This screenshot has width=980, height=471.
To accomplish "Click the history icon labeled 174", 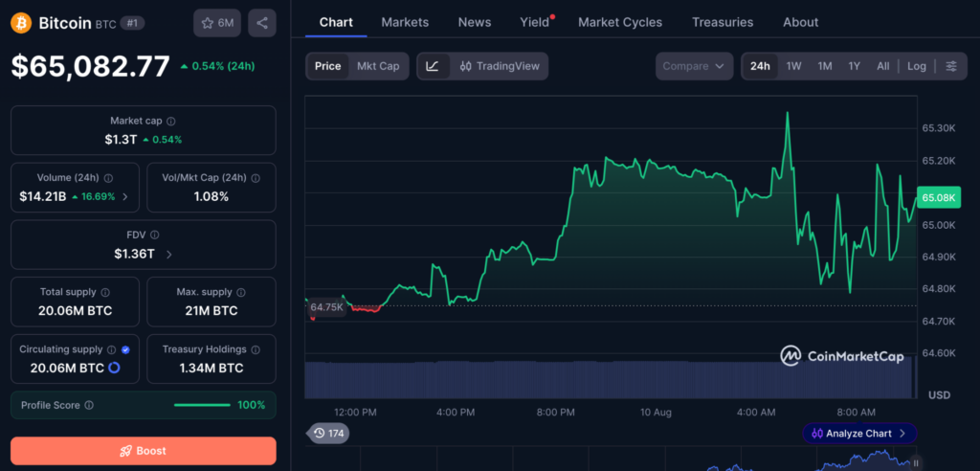I will [329, 433].
